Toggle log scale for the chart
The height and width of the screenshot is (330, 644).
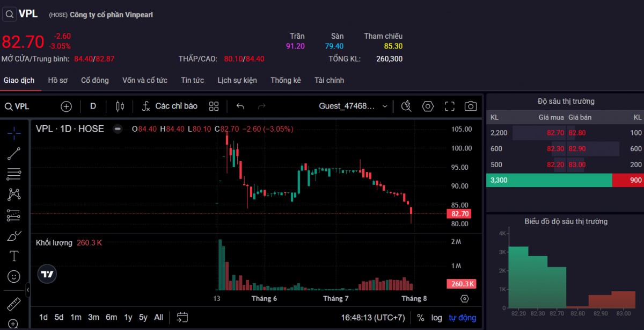click(436, 318)
